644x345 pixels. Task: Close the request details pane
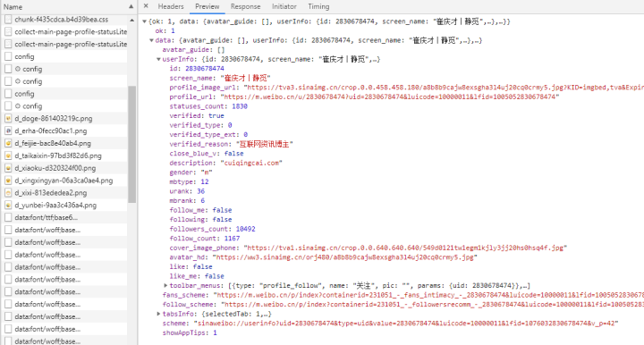146,6
